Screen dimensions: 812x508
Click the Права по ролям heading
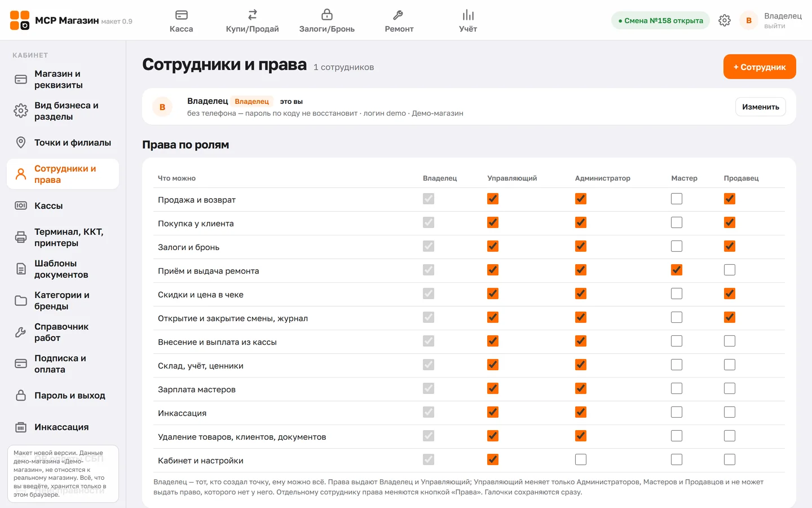186,144
